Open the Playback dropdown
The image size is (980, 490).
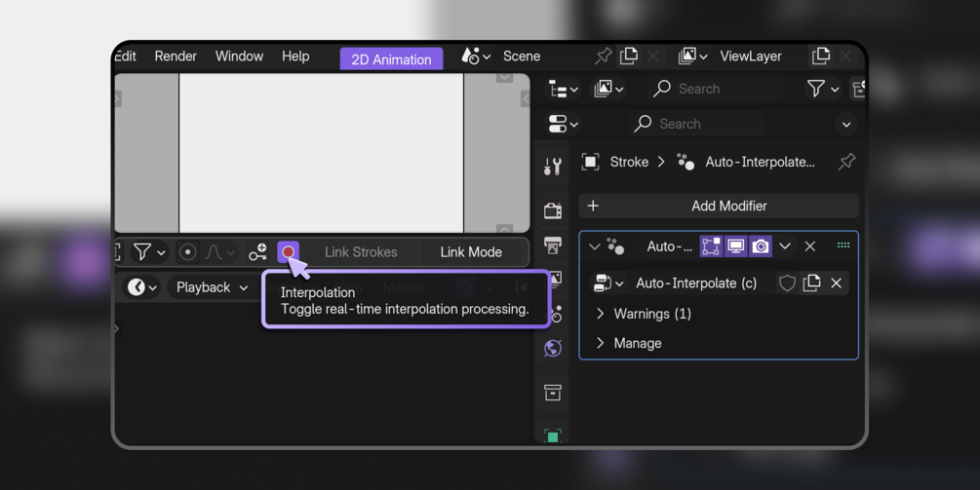click(x=212, y=287)
